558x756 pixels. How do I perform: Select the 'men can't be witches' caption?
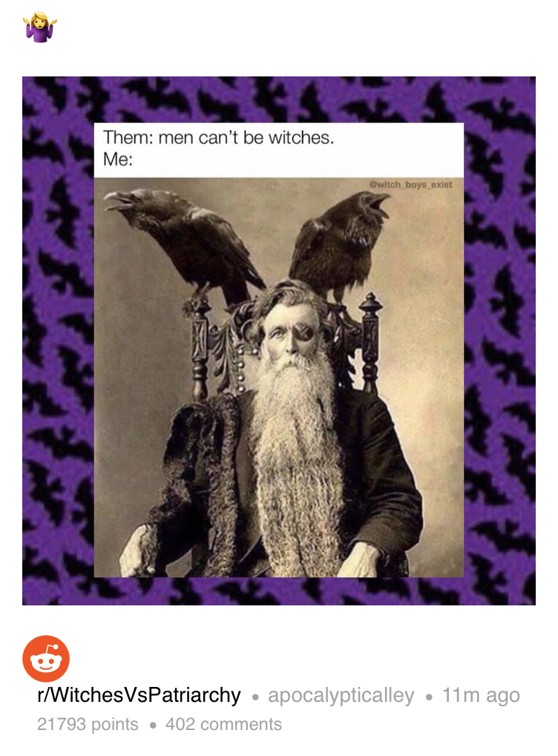218,138
